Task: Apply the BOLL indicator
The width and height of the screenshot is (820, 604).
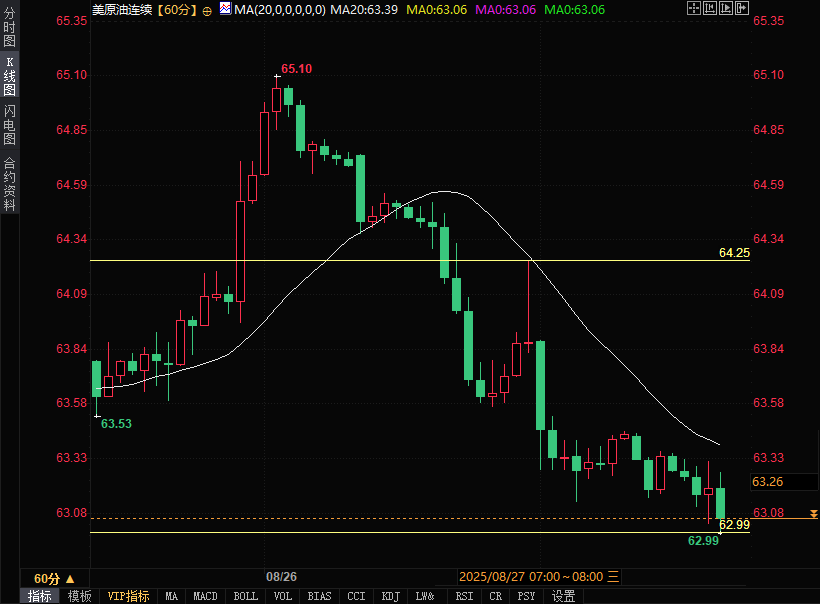Action: (245, 596)
